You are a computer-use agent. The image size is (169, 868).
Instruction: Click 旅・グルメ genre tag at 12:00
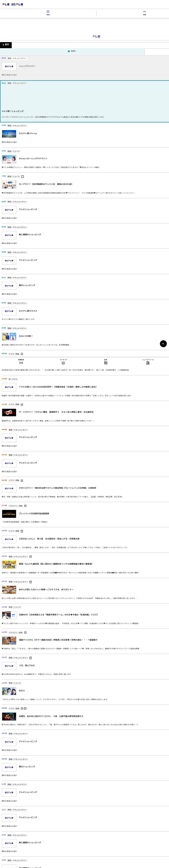tap(13, 379)
